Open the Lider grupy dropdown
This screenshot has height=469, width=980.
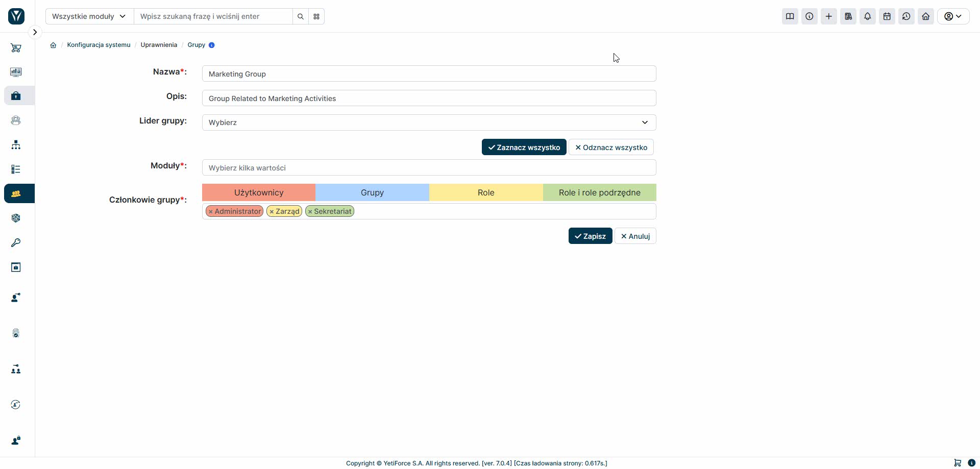pyautogui.click(x=429, y=122)
